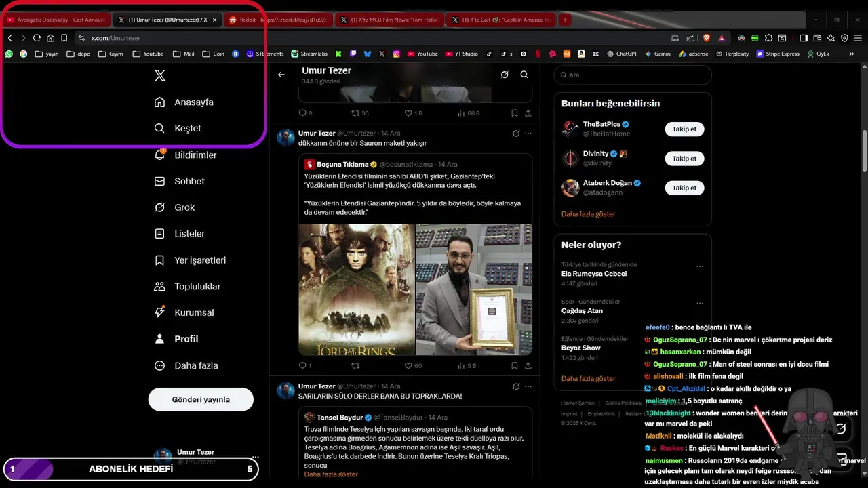Go to Anasayfa home page
This screenshot has width=868, height=488.
(x=184, y=102)
